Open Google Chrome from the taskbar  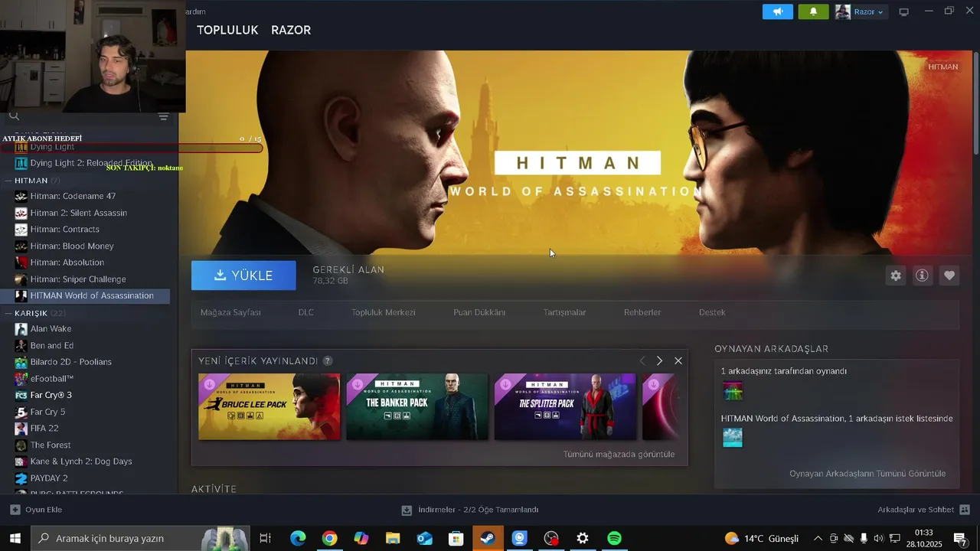[329, 538]
